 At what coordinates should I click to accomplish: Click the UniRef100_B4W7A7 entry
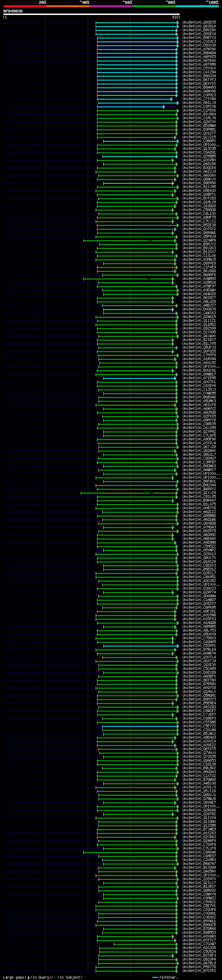point(199,864)
